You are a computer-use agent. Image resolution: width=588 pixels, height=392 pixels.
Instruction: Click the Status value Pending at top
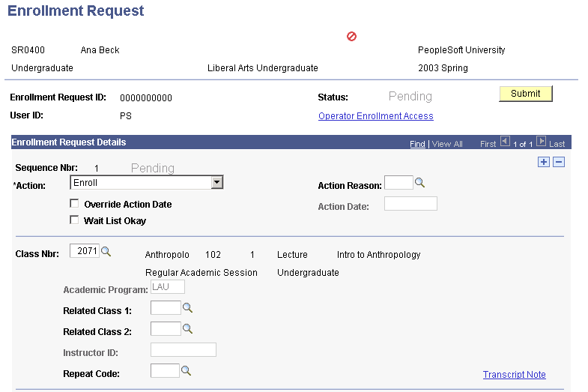pyautogui.click(x=410, y=97)
